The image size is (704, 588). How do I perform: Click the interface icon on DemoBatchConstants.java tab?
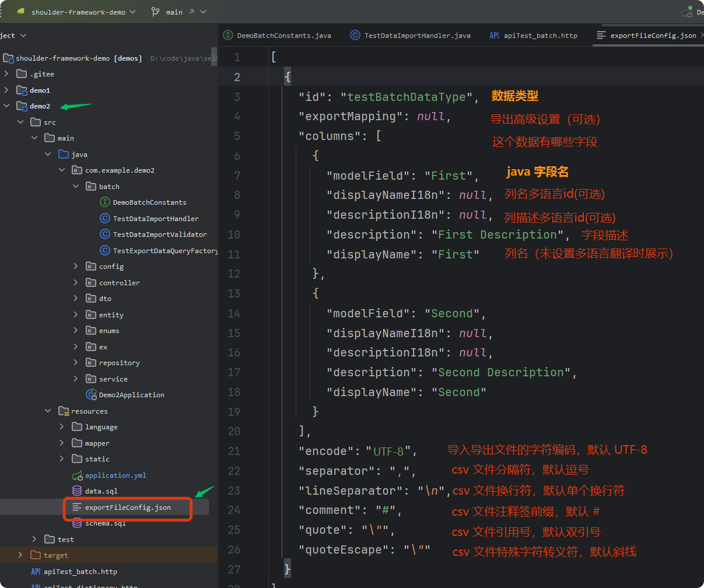pyautogui.click(x=228, y=36)
